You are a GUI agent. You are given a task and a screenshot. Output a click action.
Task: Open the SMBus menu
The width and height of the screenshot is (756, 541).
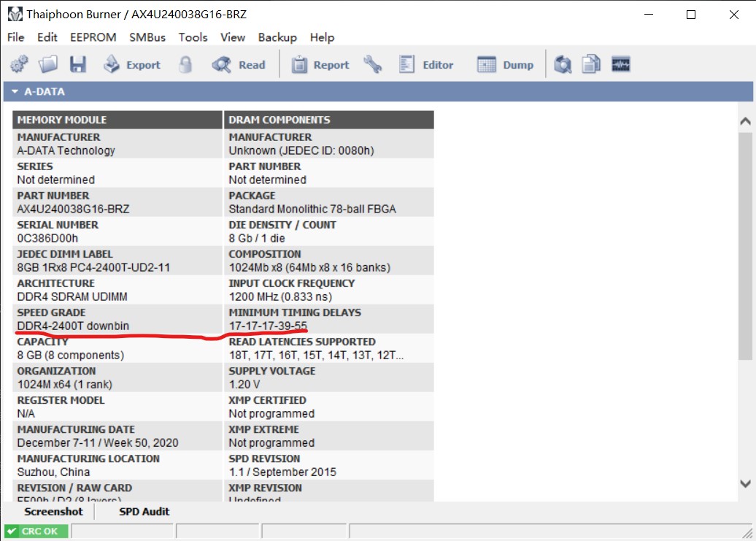coord(147,37)
